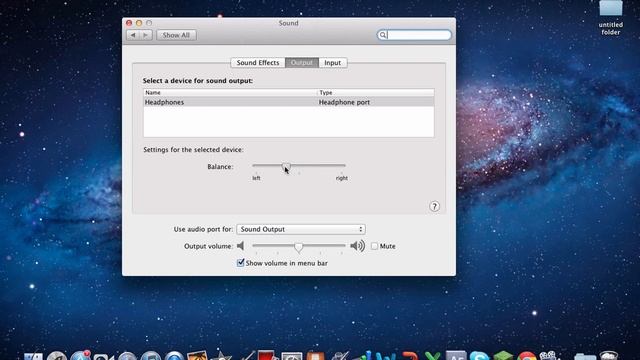
Task: Enable the Mute checkbox
Action: 374,246
